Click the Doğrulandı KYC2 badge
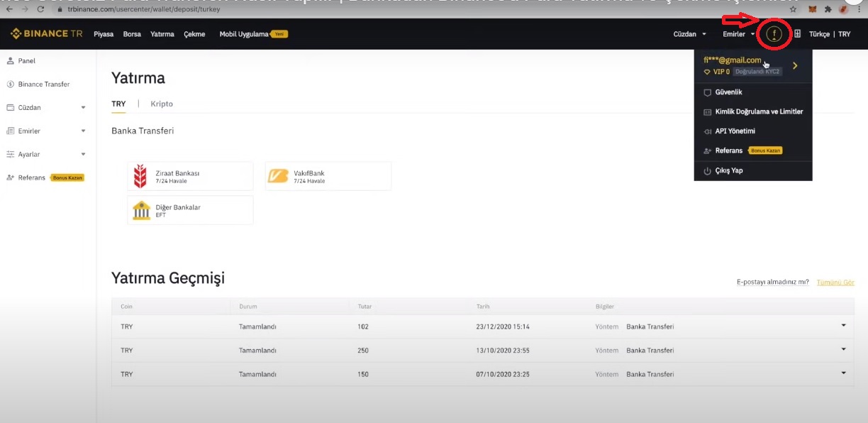The height and width of the screenshot is (423, 868). point(758,72)
